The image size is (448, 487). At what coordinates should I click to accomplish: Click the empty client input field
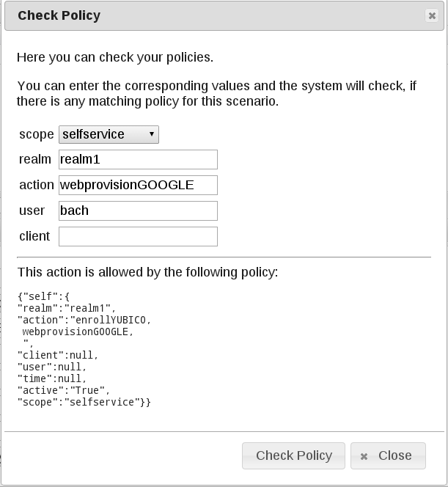click(x=138, y=236)
